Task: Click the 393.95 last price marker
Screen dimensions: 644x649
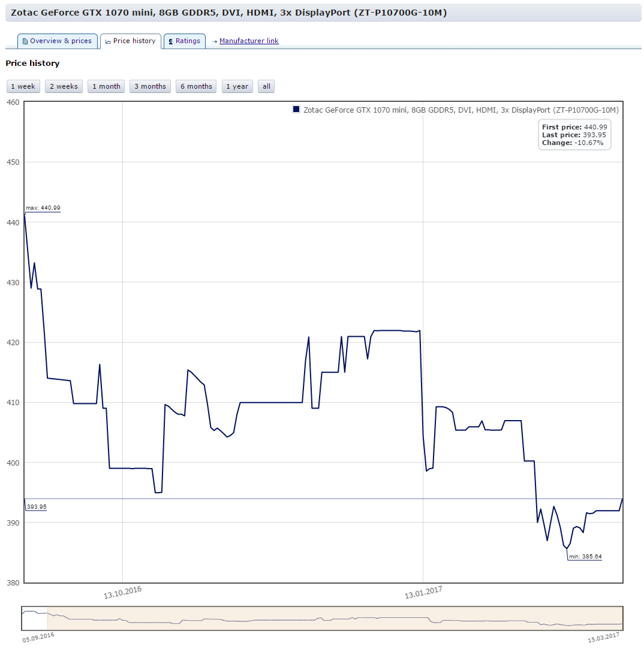Action: click(x=37, y=506)
